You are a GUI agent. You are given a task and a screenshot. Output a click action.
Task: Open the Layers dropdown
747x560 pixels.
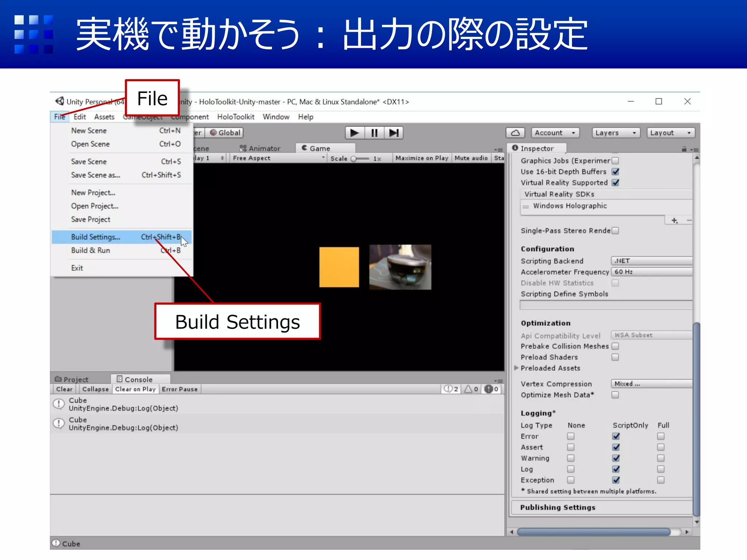click(x=616, y=133)
